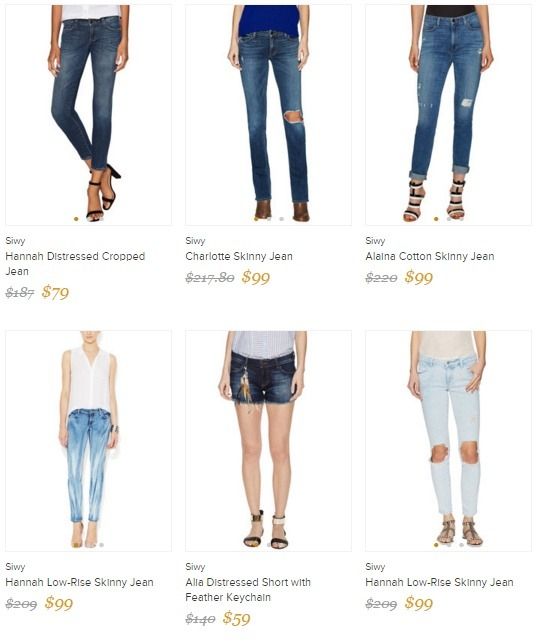Open the ripped-knee light Hannah jean photo
This screenshot has width=542, height=642.
click(x=448, y=441)
